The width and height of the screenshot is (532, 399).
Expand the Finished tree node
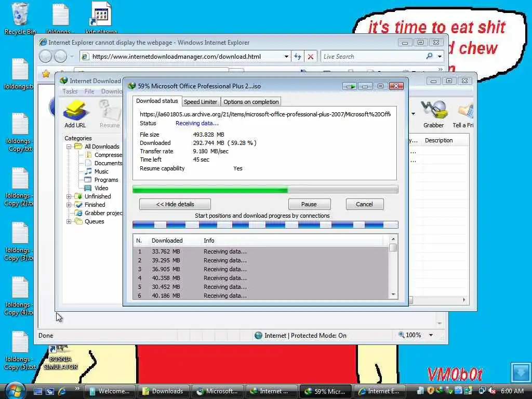point(69,205)
